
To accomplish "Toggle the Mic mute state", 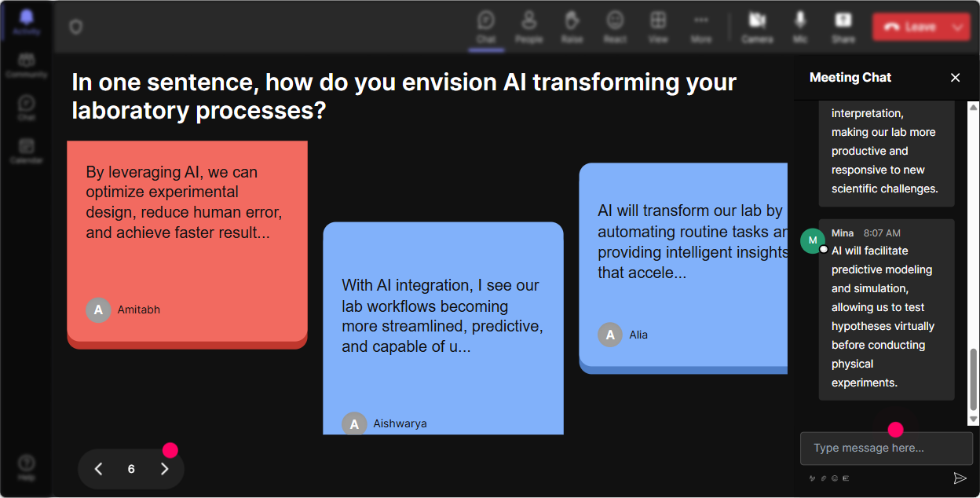I will pyautogui.click(x=800, y=27).
